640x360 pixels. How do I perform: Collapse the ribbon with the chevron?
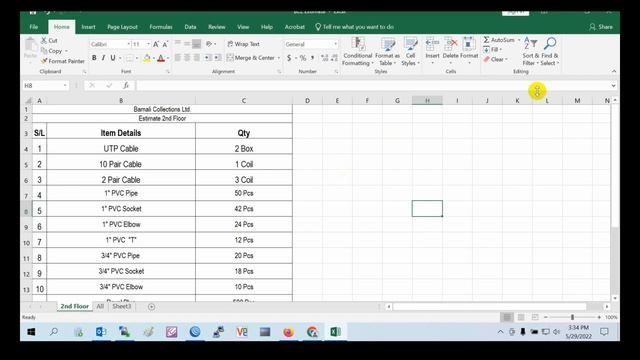pos(613,71)
